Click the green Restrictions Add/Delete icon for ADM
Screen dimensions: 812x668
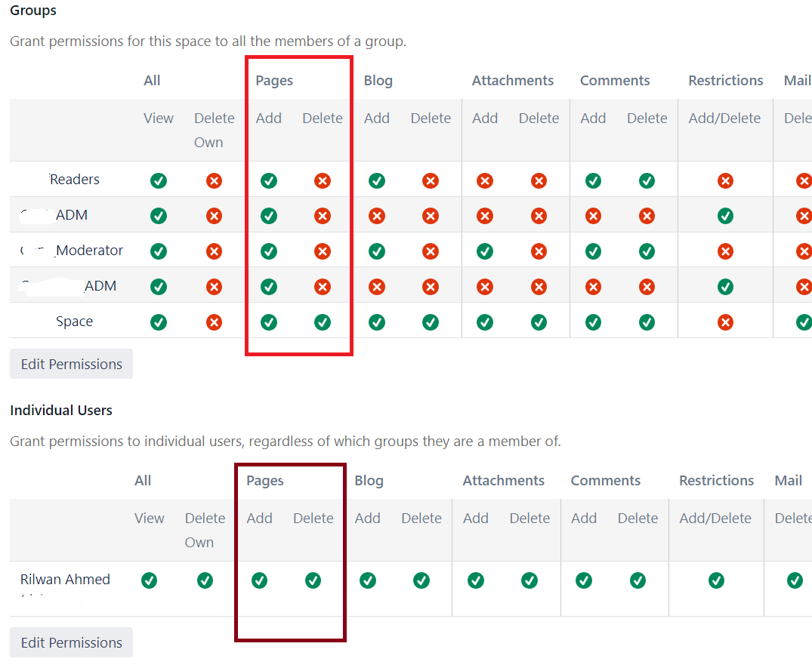coord(725,215)
